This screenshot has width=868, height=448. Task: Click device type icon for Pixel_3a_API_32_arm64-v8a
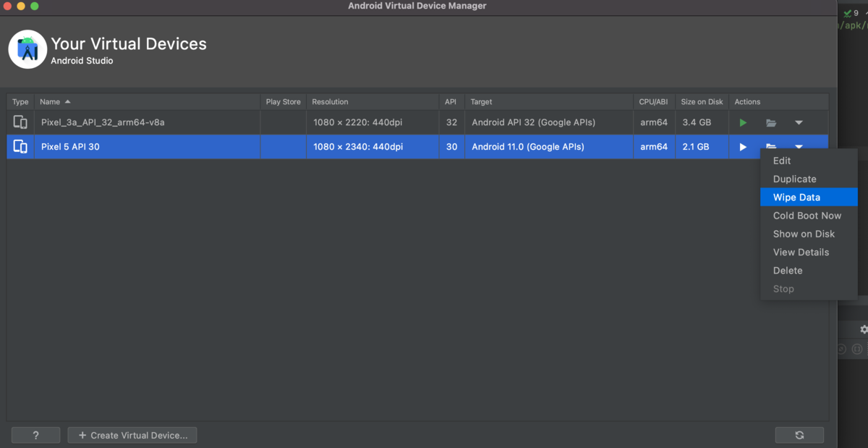click(20, 122)
